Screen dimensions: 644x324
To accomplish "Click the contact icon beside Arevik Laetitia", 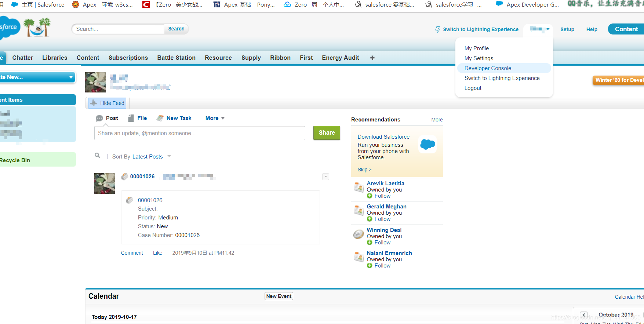I will (359, 187).
